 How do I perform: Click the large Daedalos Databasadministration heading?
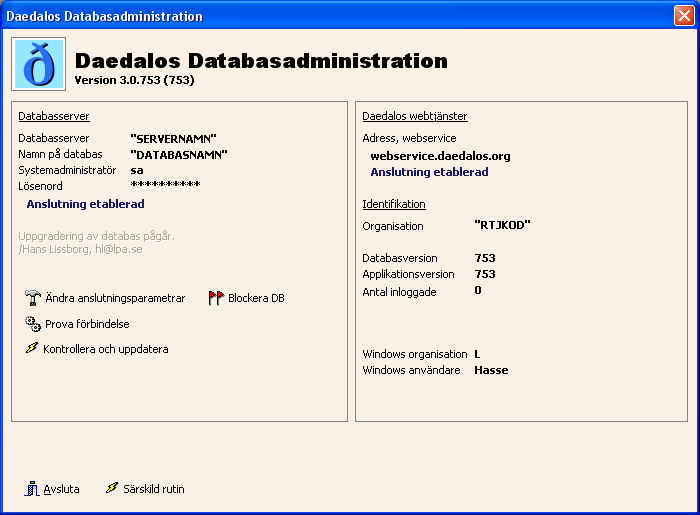261,61
